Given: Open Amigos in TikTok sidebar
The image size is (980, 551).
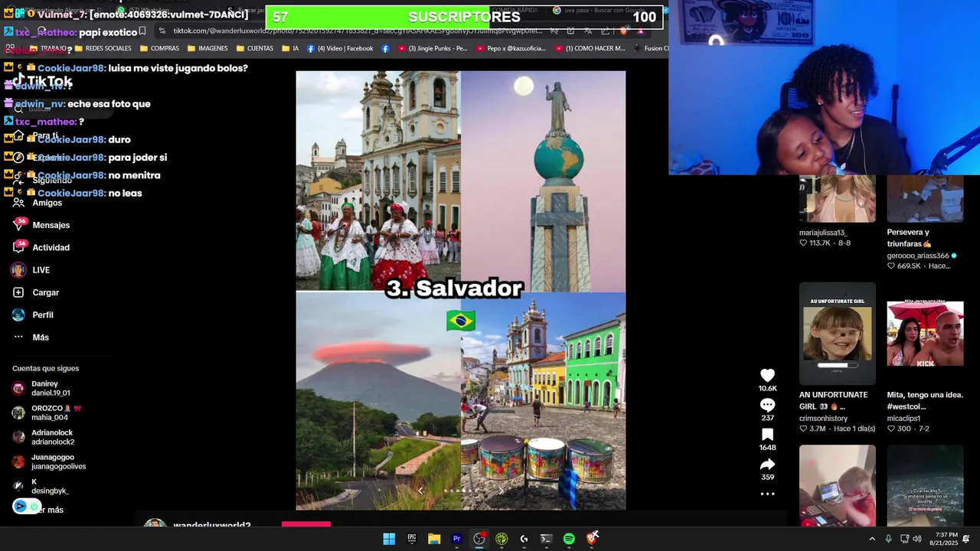Looking at the screenshot, I should (47, 203).
